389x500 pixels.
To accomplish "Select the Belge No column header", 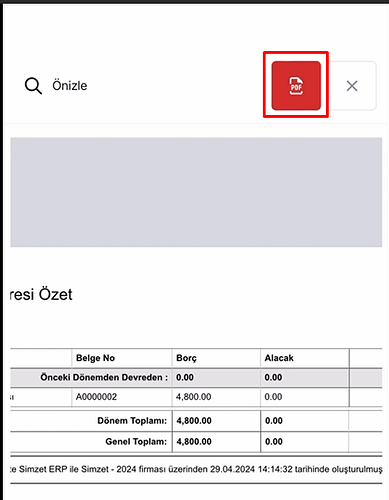I will pyautogui.click(x=95, y=358).
